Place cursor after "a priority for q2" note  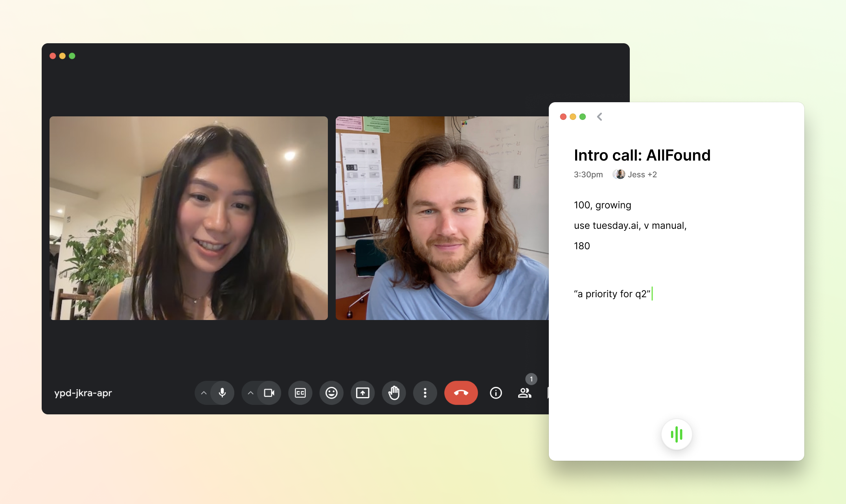click(x=651, y=294)
